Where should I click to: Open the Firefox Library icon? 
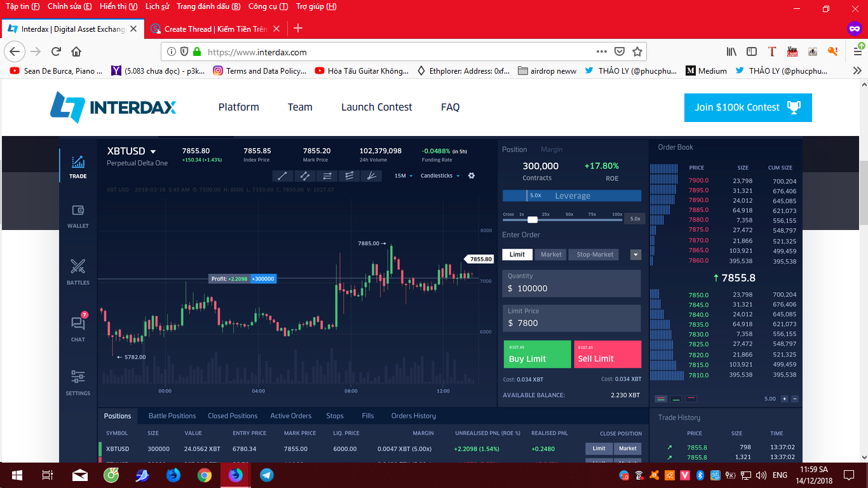(732, 52)
